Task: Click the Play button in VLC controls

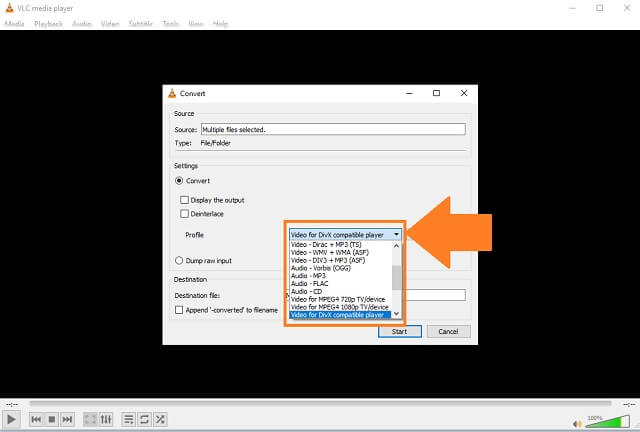Action: [x=11, y=419]
